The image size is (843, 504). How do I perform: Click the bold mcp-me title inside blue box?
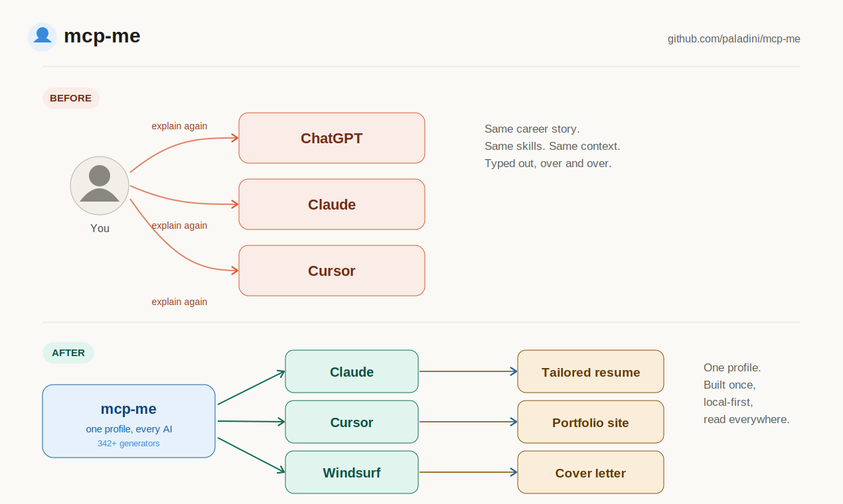pos(129,409)
